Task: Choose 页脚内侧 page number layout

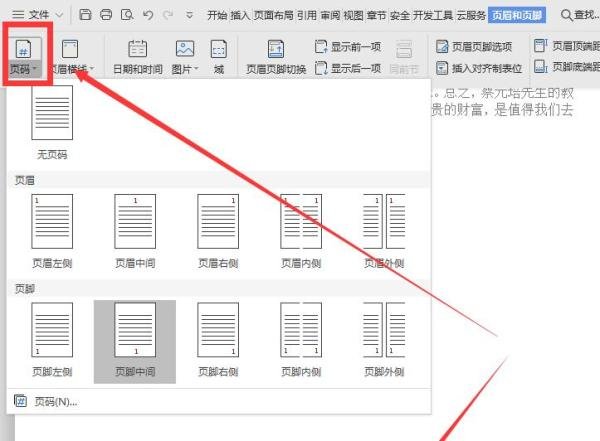Action: click(301, 340)
